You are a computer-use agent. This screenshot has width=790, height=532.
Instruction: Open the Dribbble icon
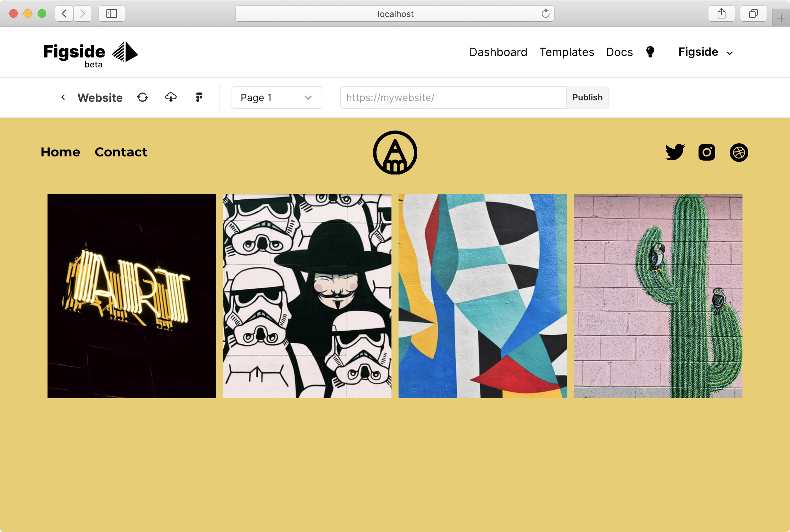point(739,153)
